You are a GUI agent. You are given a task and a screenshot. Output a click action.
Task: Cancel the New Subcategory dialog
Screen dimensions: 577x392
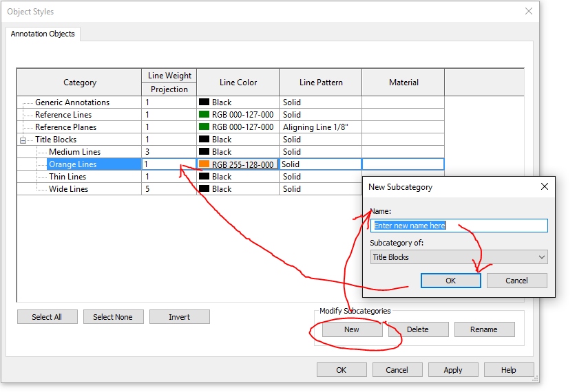[x=516, y=281]
